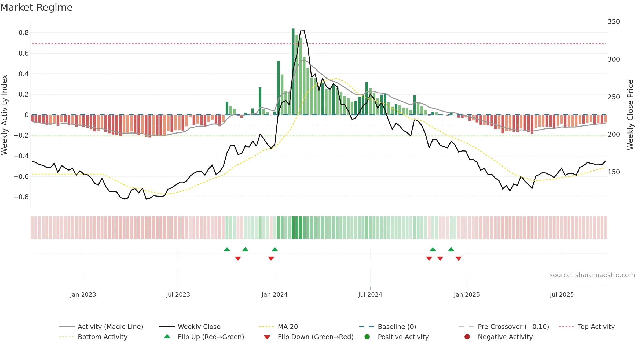Screen dimensions: 644x362
Task: Click the 0.8 activity axis label
Action: [x=24, y=33]
